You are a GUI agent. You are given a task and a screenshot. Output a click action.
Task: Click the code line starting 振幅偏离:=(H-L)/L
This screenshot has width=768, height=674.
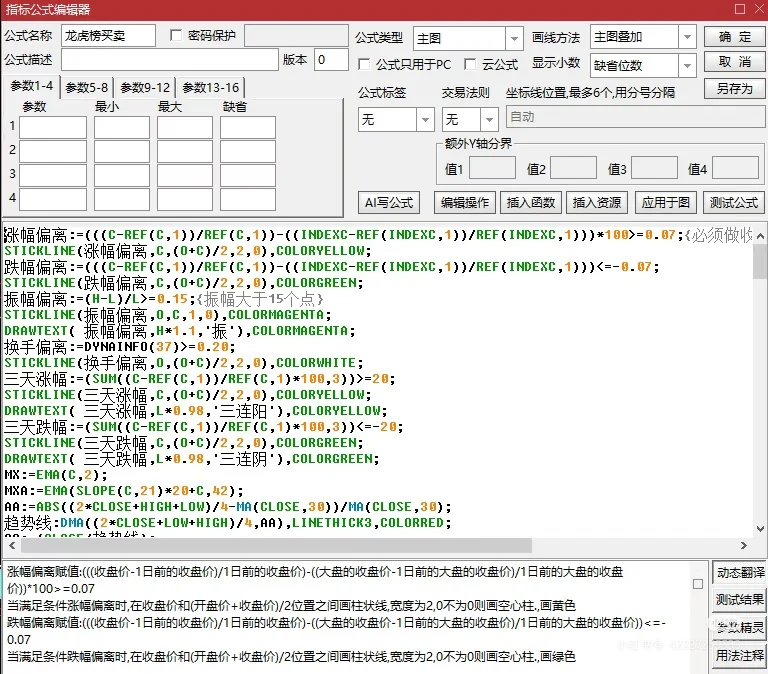point(164,299)
